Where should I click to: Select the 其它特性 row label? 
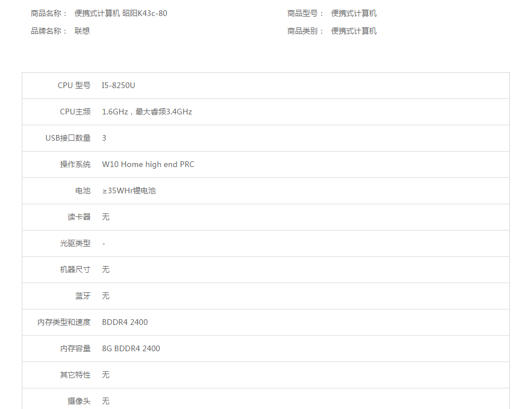point(75,375)
